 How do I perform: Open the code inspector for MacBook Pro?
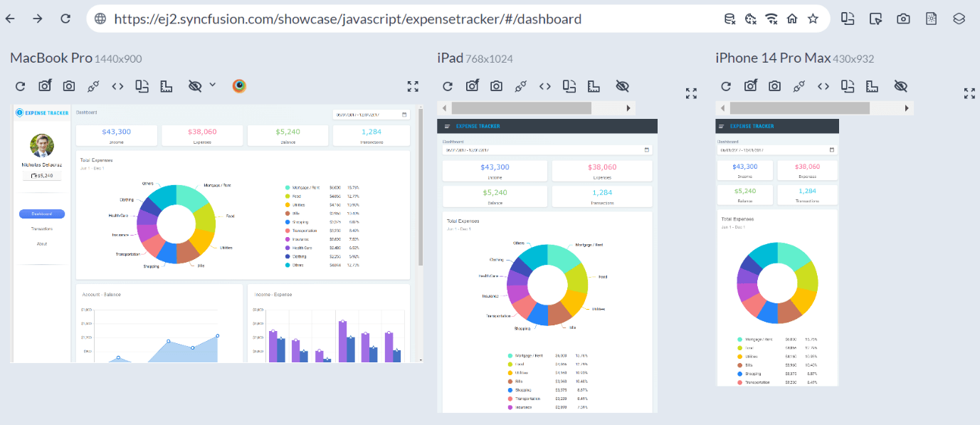click(117, 86)
